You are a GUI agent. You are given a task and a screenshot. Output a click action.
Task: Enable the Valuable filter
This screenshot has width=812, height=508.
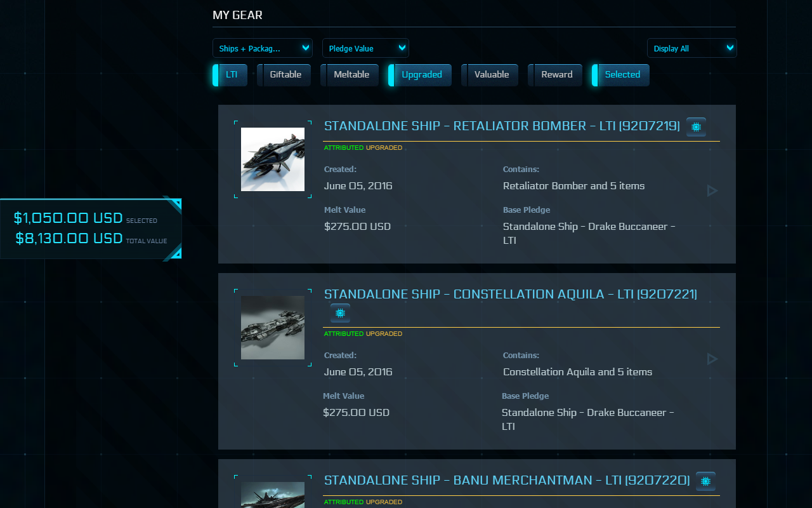coord(491,74)
